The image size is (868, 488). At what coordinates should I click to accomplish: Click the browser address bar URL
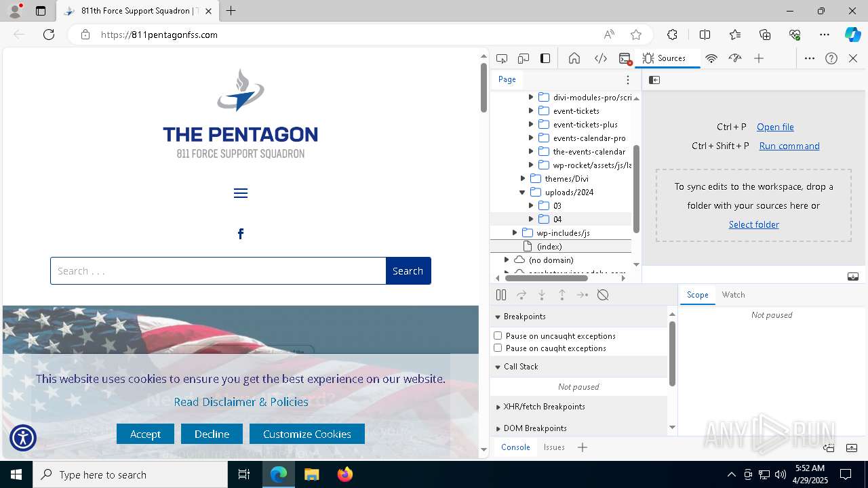point(159,35)
